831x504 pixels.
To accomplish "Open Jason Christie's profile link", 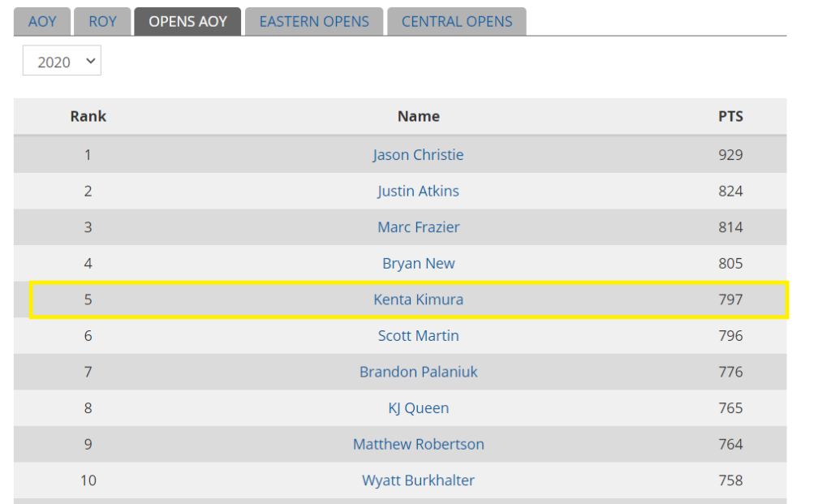I will pos(418,155).
